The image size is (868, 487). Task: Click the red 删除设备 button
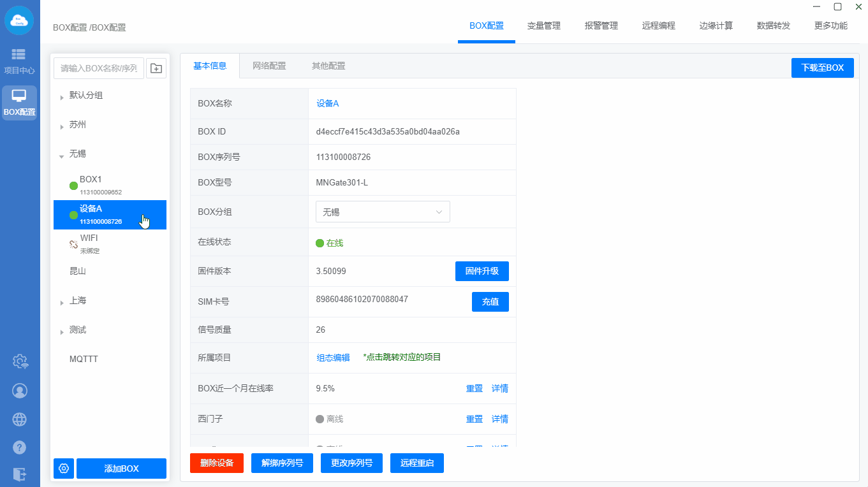pyautogui.click(x=216, y=463)
